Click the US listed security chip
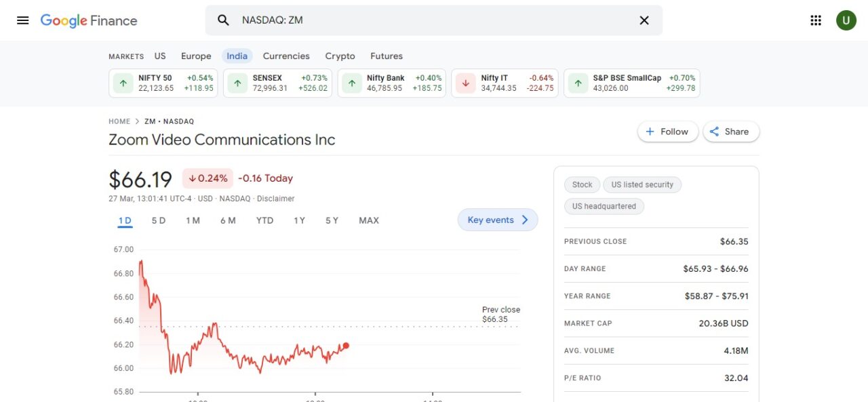Screen dimensions: 868x402 click(642, 184)
